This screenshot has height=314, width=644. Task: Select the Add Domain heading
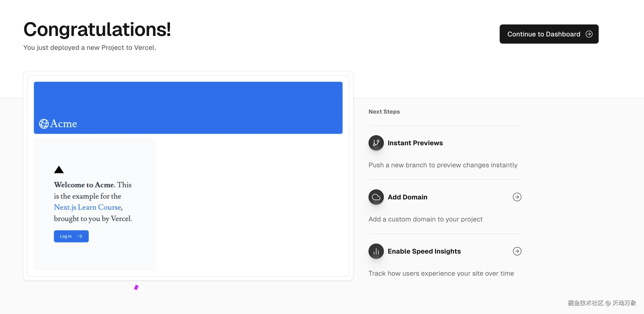coord(407,197)
